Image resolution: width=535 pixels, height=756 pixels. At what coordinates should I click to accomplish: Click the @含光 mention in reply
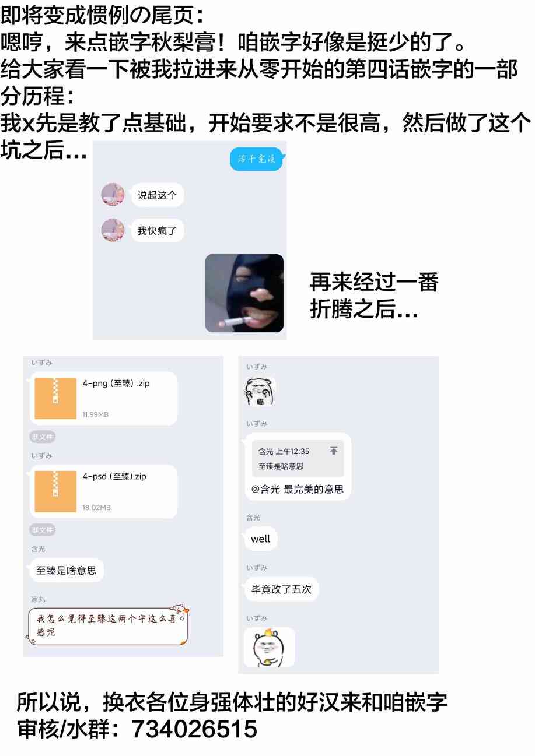tap(265, 489)
